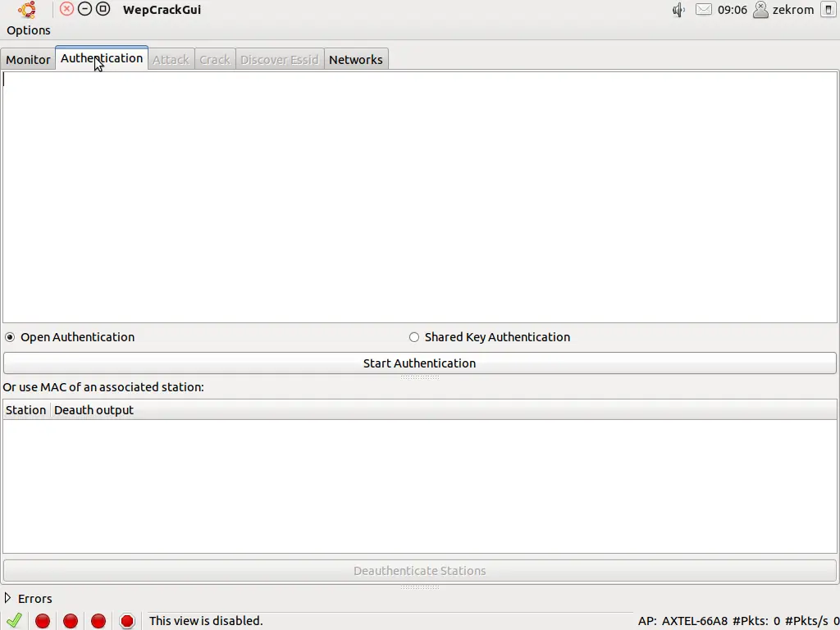This screenshot has height=630, width=840.
Task: Click the 'AP: AXTEL-66A8' status entry
Action: pos(682,622)
